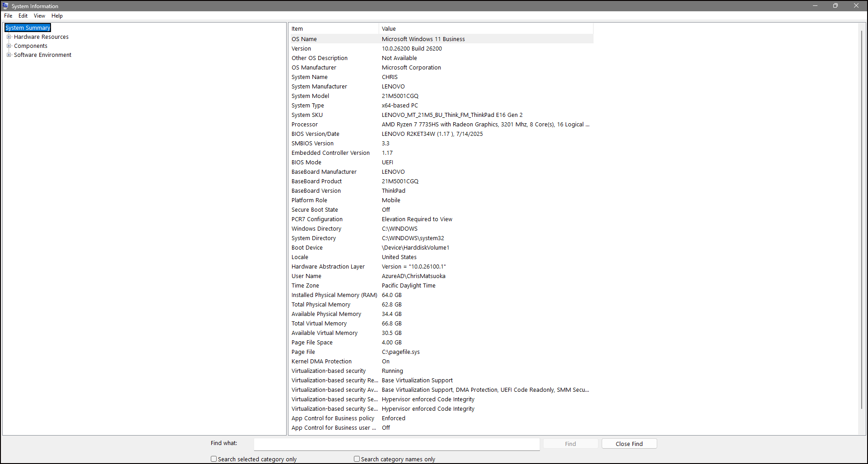Screen dimensions: 868x464
Task: Click the UEFI BIOS Mode value
Action: coord(387,162)
